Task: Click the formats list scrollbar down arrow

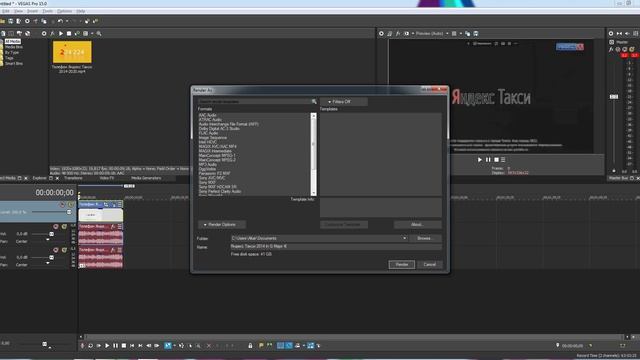Action: coord(313,193)
